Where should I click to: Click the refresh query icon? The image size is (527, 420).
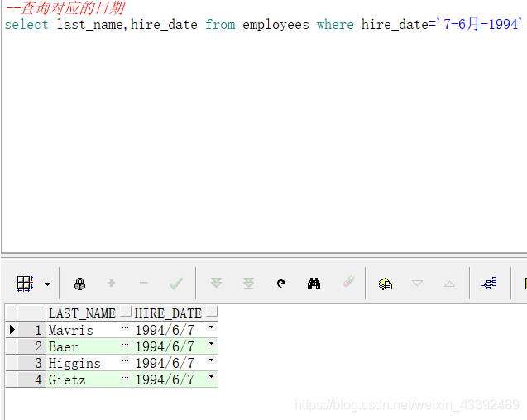[281, 284]
